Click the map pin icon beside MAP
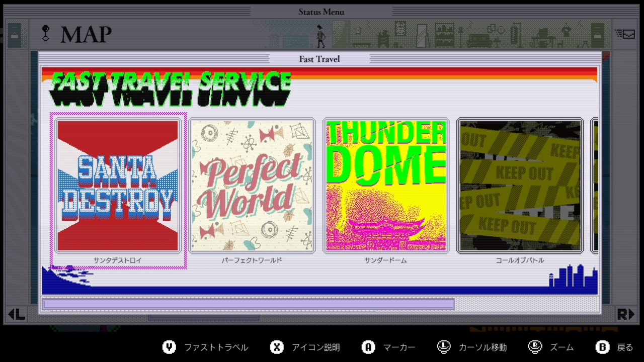644x362 pixels. pyautogui.click(x=46, y=34)
